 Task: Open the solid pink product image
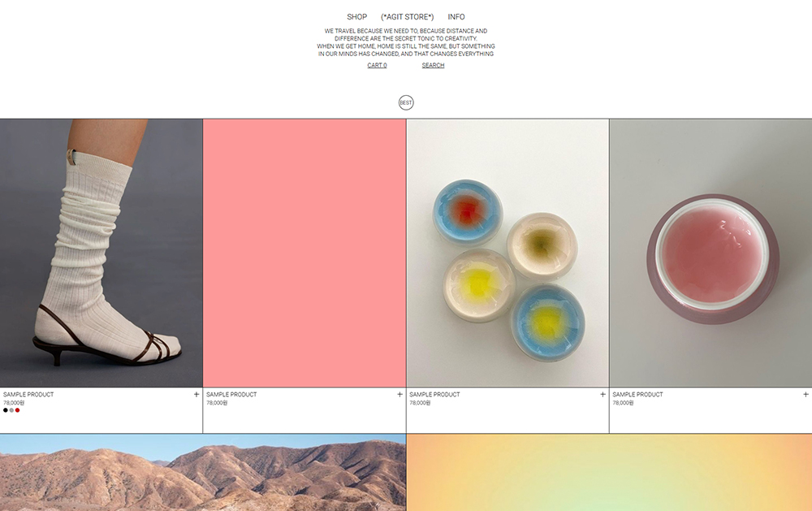click(x=304, y=253)
